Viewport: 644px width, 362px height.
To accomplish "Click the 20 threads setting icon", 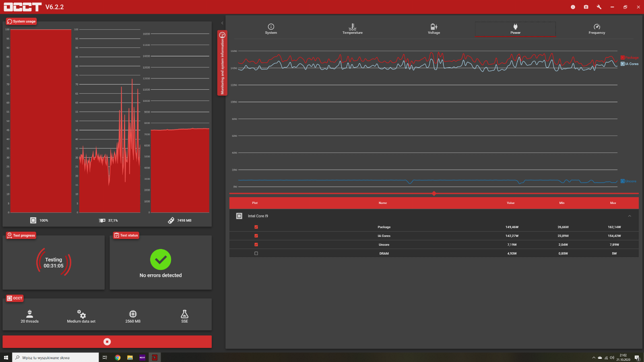I will pyautogui.click(x=30, y=314).
